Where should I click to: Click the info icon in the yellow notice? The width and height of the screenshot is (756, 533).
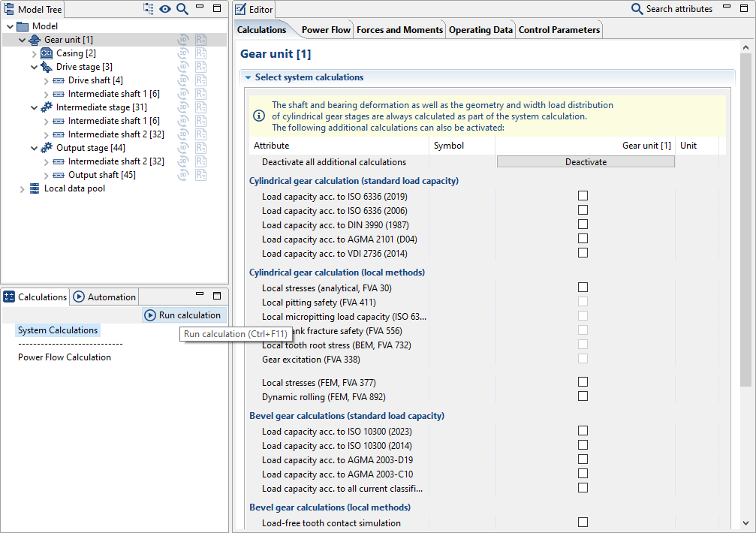[259, 116]
